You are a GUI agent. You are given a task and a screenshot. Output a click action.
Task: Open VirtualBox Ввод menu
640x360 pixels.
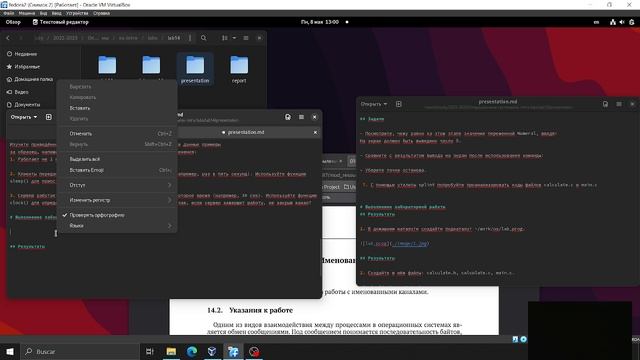point(57,13)
